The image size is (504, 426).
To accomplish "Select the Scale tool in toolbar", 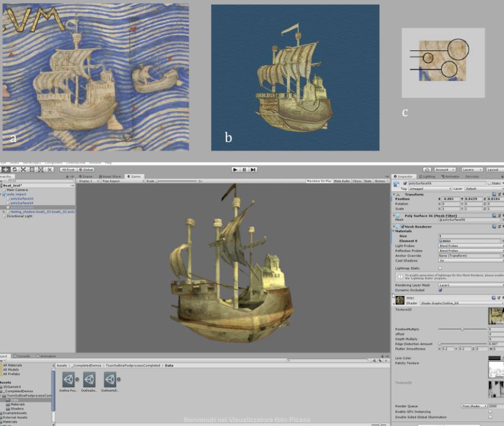I will (23, 169).
